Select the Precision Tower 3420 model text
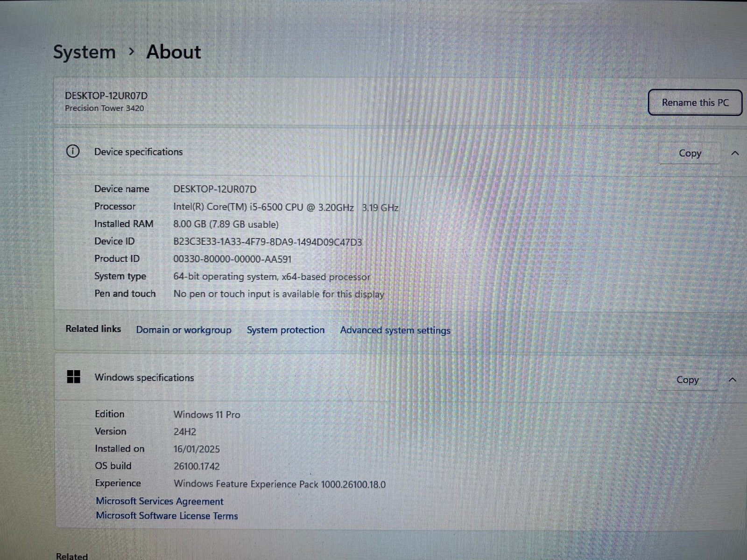 (104, 108)
